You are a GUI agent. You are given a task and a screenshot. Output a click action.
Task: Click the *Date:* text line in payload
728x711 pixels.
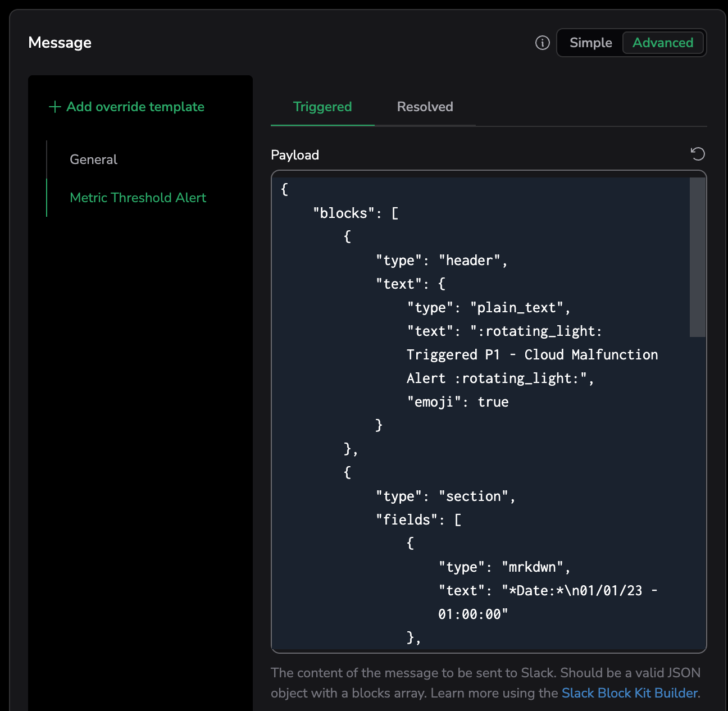[x=547, y=591]
